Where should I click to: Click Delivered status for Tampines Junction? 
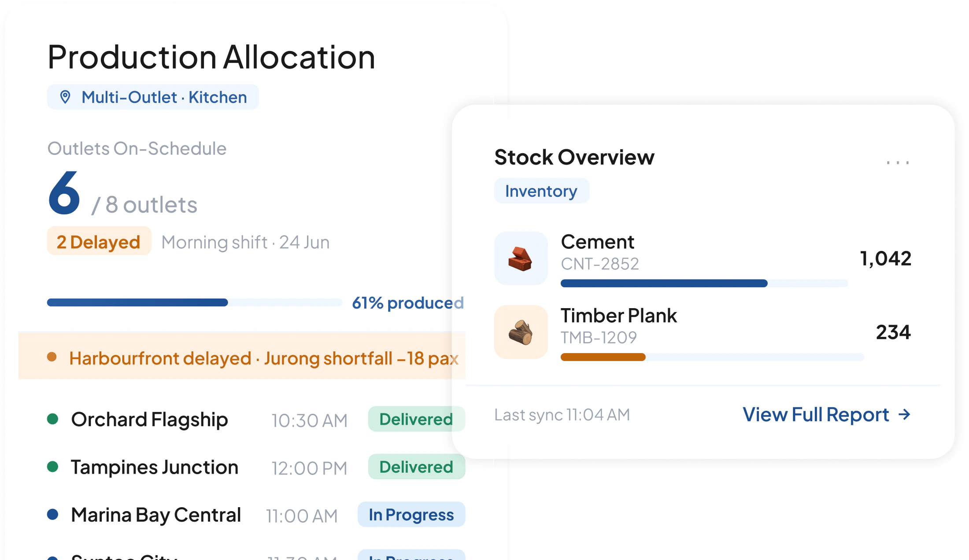coord(416,467)
